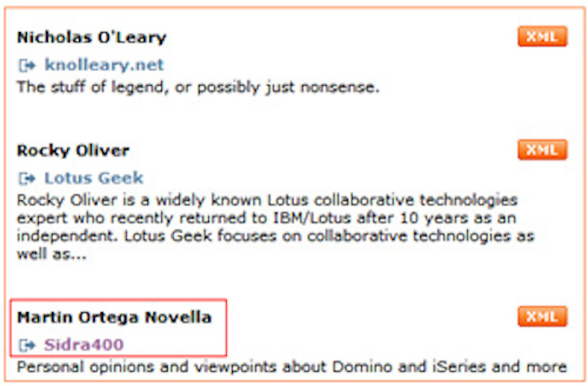Image resolution: width=588 pixels, height=386 pixels.
Task: Follow the purple Sidra400 link
Action: pos(84,344)
